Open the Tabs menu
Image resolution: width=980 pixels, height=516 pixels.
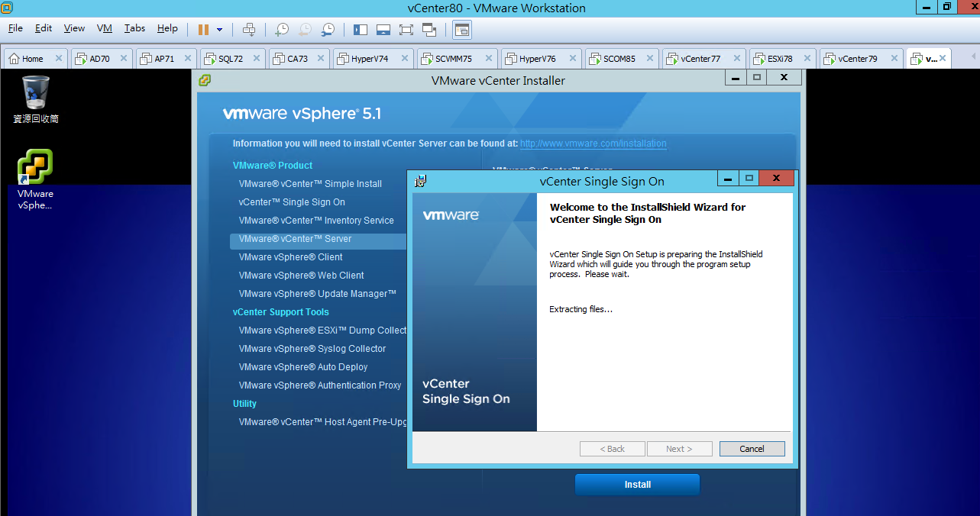134,28
